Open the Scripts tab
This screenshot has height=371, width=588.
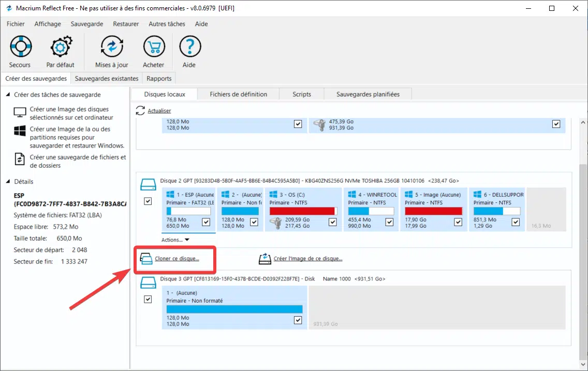coord(302,95)
